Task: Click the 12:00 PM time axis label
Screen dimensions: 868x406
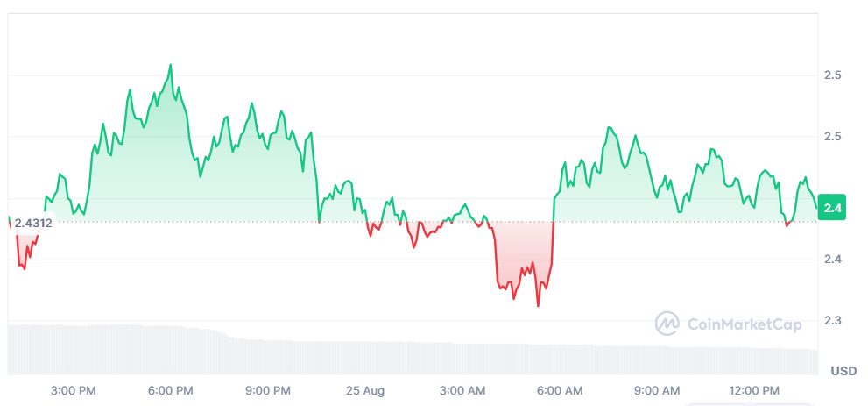Action: point(756,391)
